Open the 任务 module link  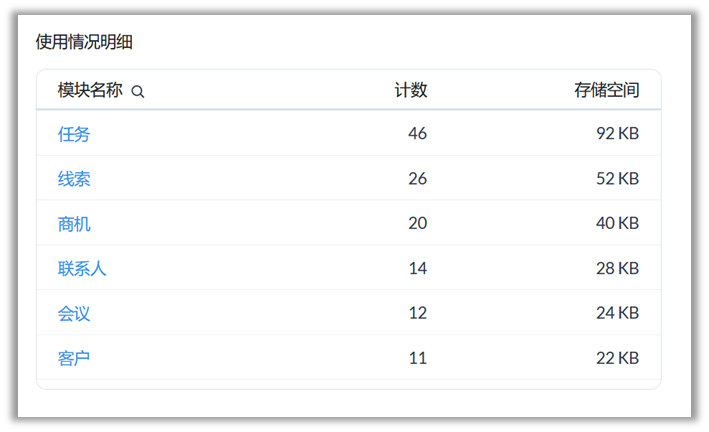[x=74, y=134]
